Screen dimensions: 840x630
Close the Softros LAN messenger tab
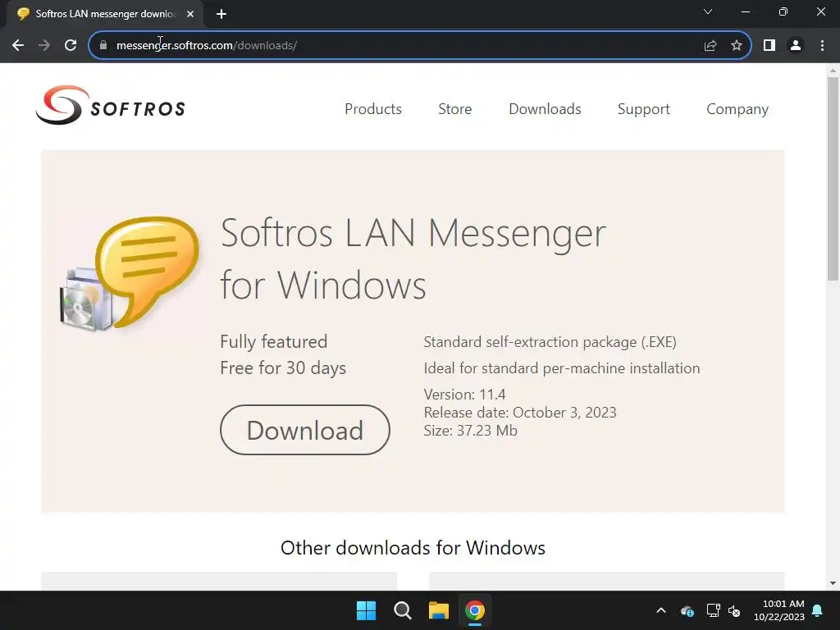coord(190,14)
